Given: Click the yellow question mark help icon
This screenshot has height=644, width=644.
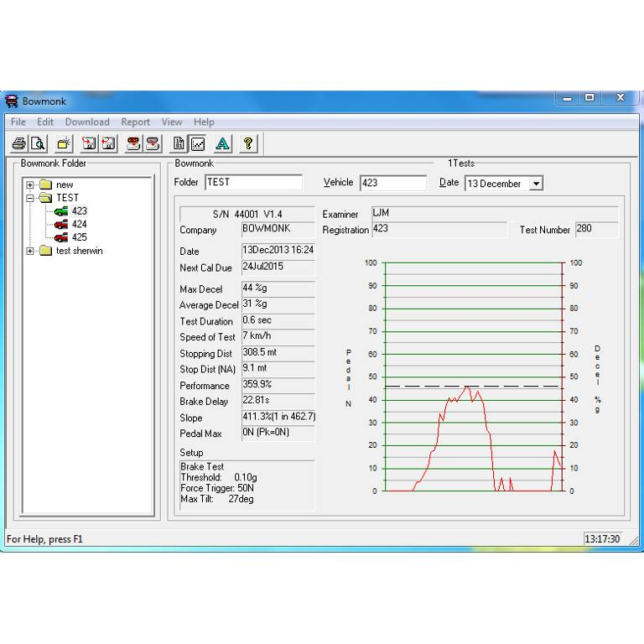Looking at the screenshot, I should point(248,143).
